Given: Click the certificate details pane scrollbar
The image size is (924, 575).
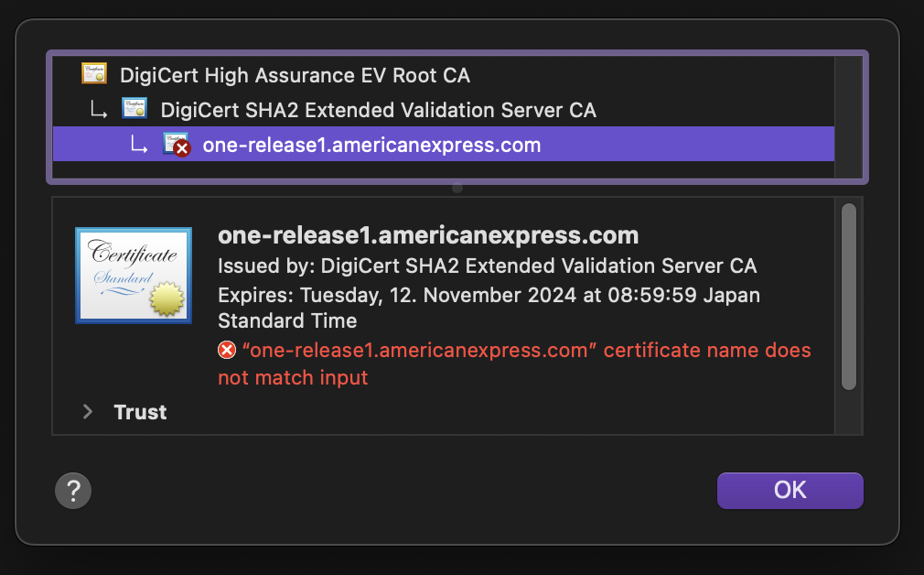Looking at the screenshot, I should 848,296.
